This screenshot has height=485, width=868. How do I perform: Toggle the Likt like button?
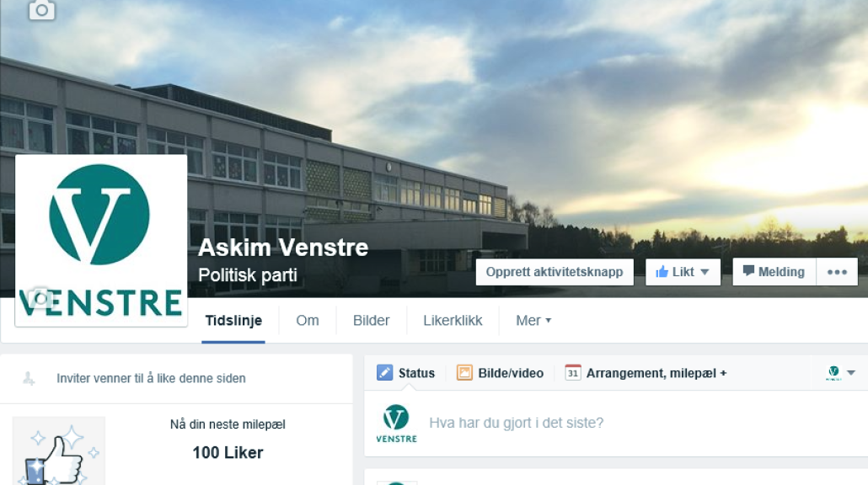674,272
